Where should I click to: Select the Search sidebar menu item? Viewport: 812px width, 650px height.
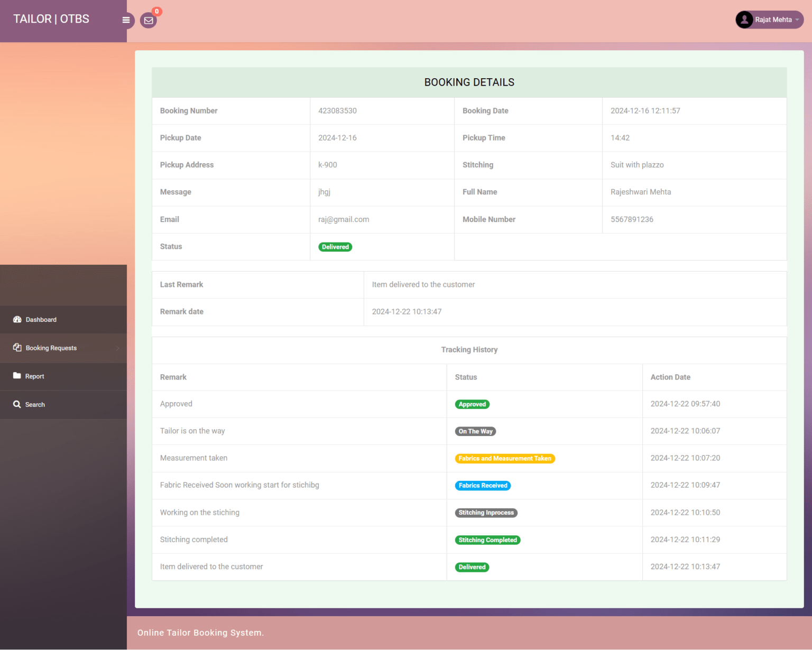pos(36,404)
